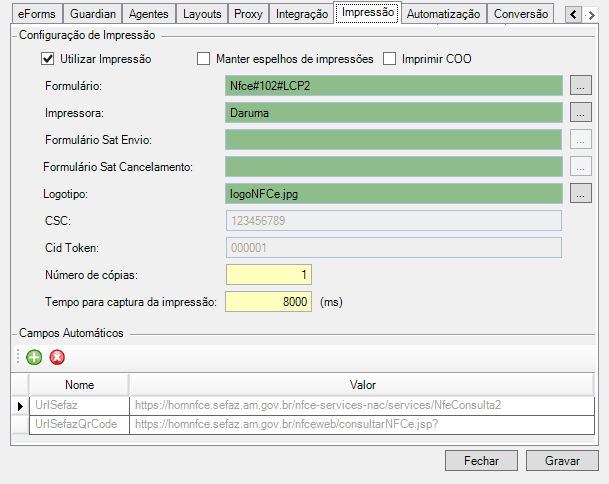
Task: Click the Nome column header
Action: [x=79, y=384]
